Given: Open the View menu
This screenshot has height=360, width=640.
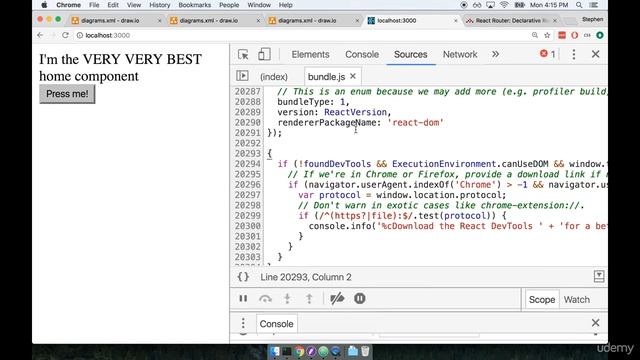Looking at the screenshot, I should pos(133,5).
